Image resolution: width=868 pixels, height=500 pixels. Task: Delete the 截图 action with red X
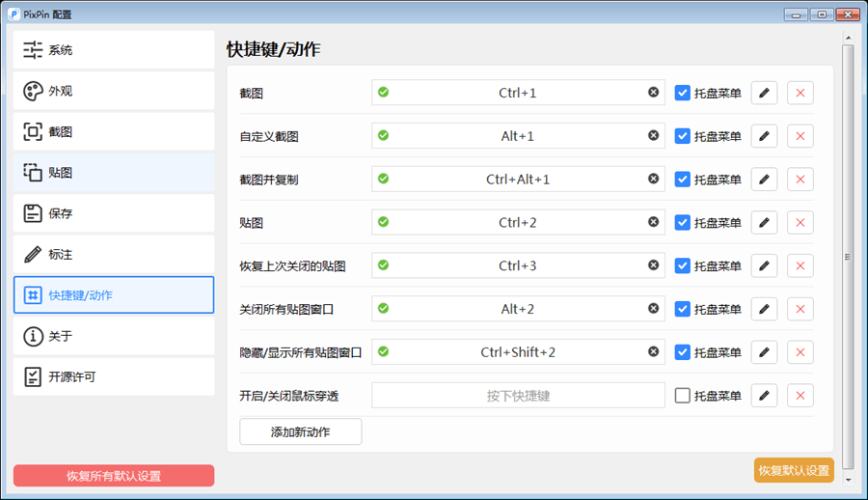[800, 93]
